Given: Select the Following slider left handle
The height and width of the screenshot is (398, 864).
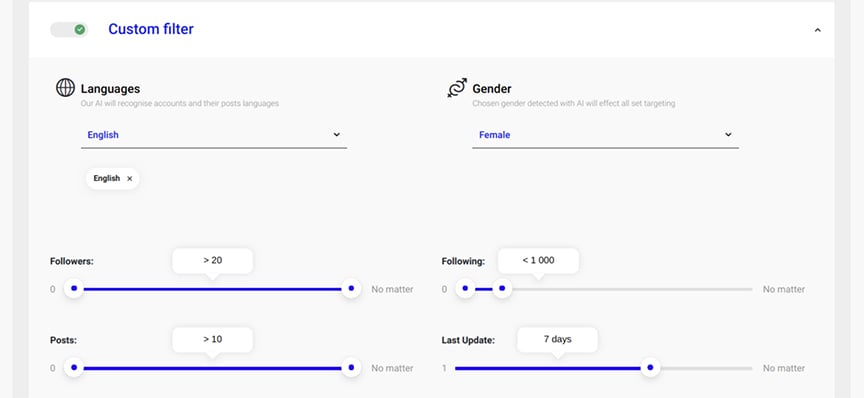Looking at the screenshot, I should (x=465, y=288).
